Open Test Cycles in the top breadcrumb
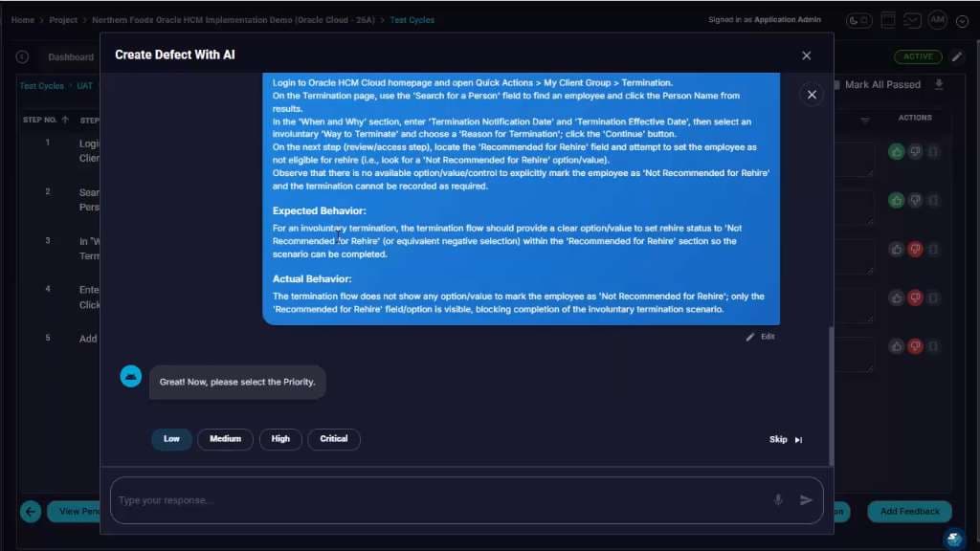The image size is (980, 551). coord(412,20)
